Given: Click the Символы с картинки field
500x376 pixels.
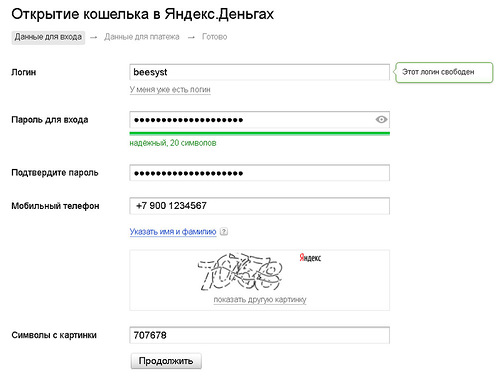Looking at the screenshot, I should (x=259, y=335).
